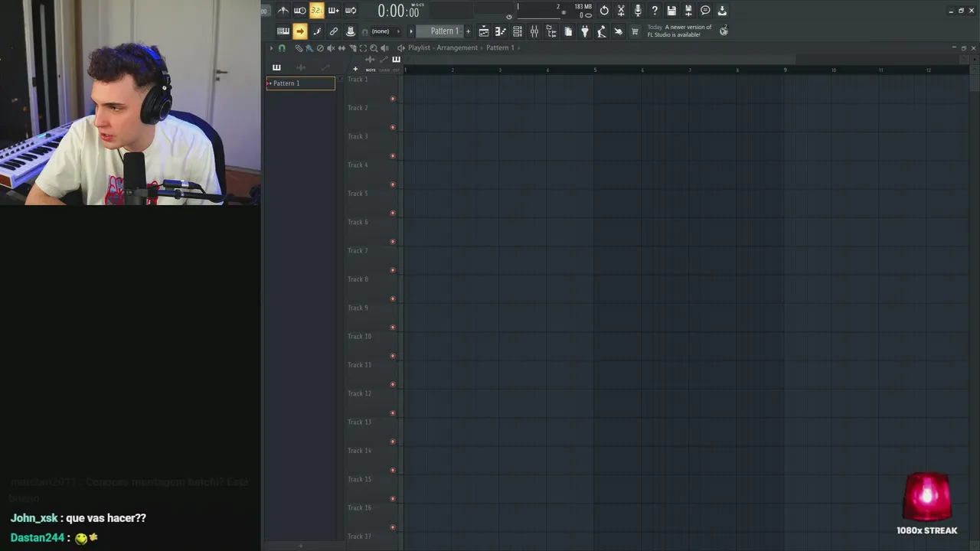Image resolution: width=980 pixels, height=551 pixels.
Task: Open the speech bubble icon
Action: click(x=705, y=11)
